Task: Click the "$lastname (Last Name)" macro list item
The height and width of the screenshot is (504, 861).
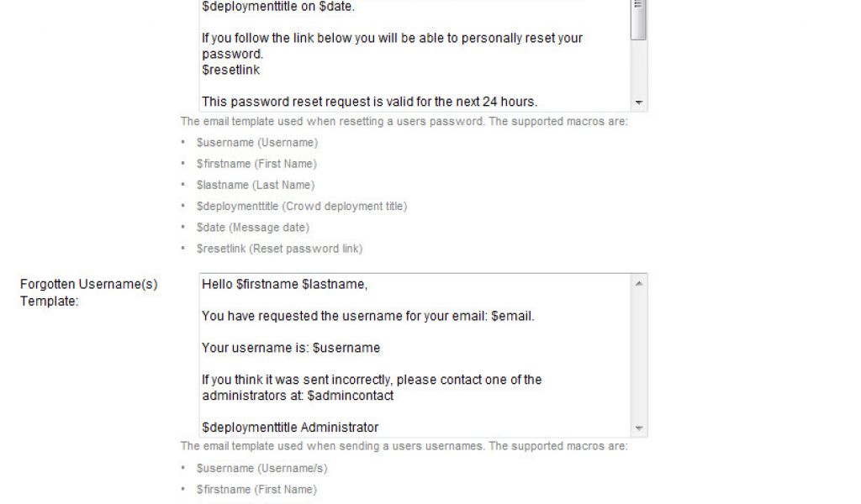Action: [x=256, y=185]
